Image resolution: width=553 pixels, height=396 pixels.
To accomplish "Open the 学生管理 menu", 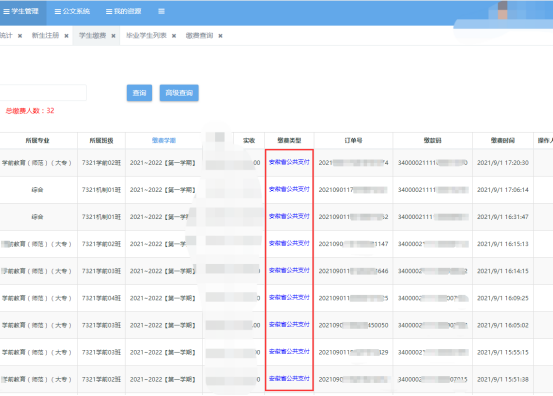I will pyautogui.click(x=21, y=11).
